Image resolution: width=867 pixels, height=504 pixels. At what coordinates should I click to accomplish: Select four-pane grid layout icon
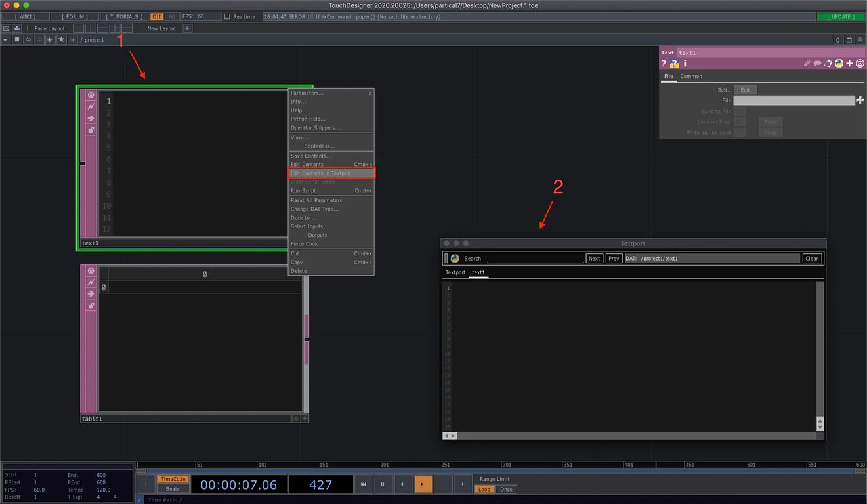point(127,28)
